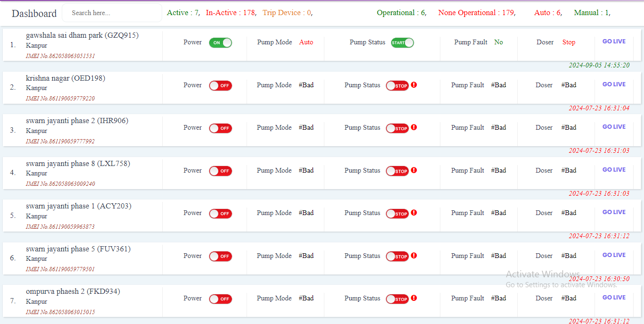The width and height of the screenshot is (644, 324).
Task: Click the warning icon for ompurva phaesh 2
Action: pos(414,298)
